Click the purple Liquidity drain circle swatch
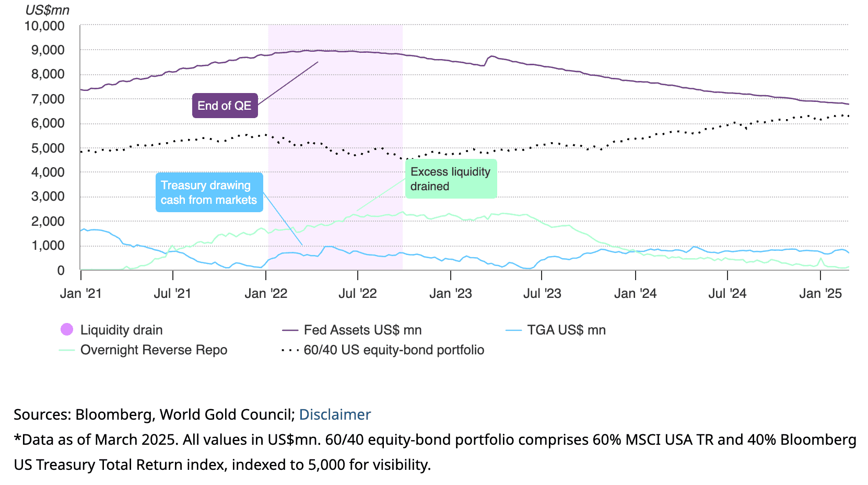Image resolution: width=868 pixels, height=485 pixels. pyautogui.click(x=67, y=329)
